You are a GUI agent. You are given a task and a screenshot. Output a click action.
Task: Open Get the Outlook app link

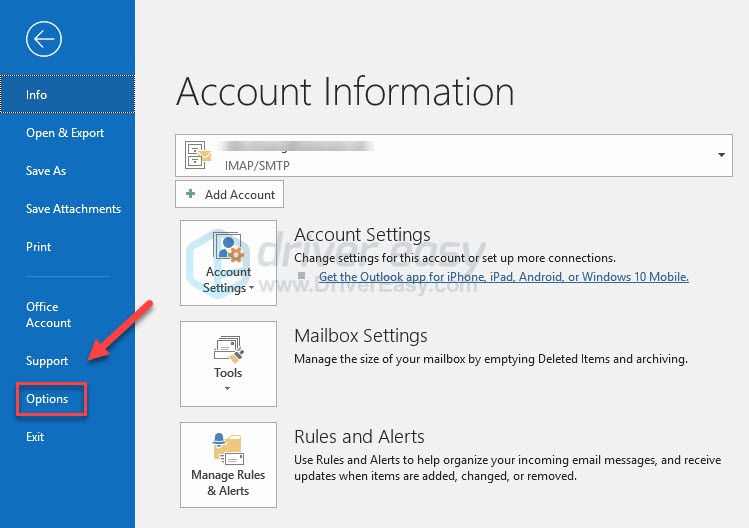pos(503,277)
